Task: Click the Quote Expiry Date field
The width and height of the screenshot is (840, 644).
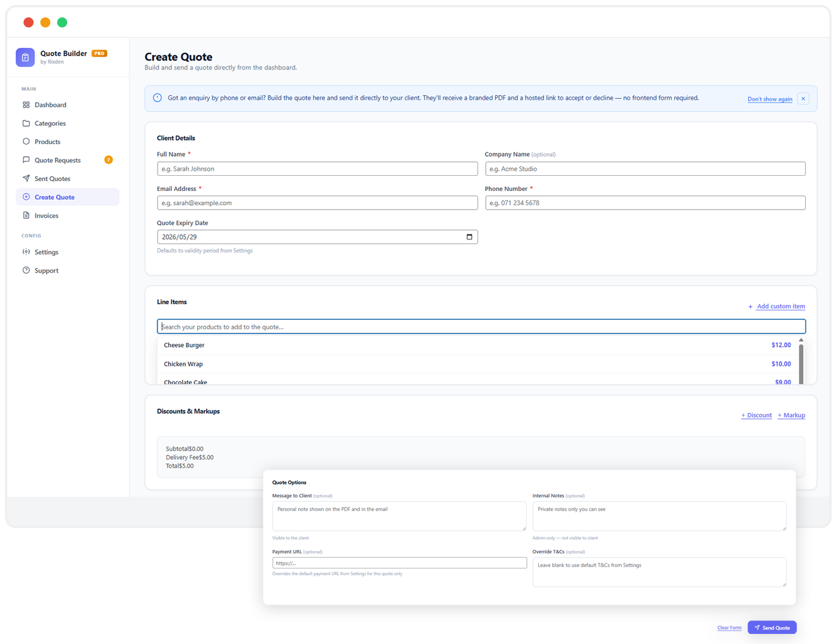Action: pyautogui.click(x=317, y=237)
